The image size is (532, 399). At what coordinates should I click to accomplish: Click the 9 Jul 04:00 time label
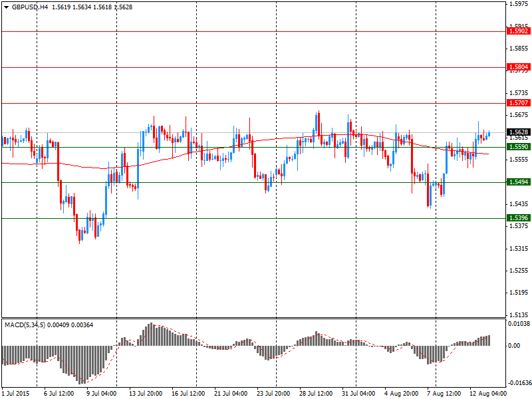coord(102,394)
